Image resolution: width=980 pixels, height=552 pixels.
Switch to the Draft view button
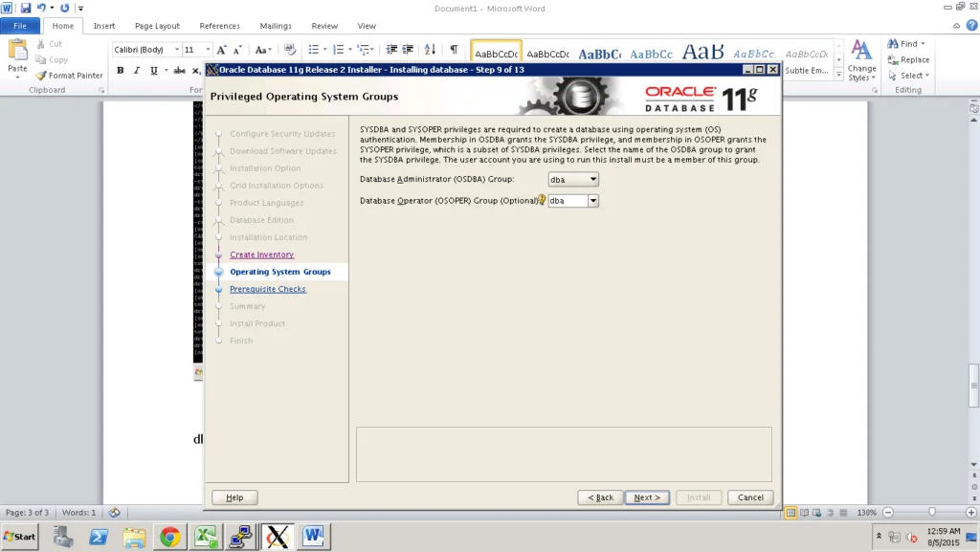843,513
